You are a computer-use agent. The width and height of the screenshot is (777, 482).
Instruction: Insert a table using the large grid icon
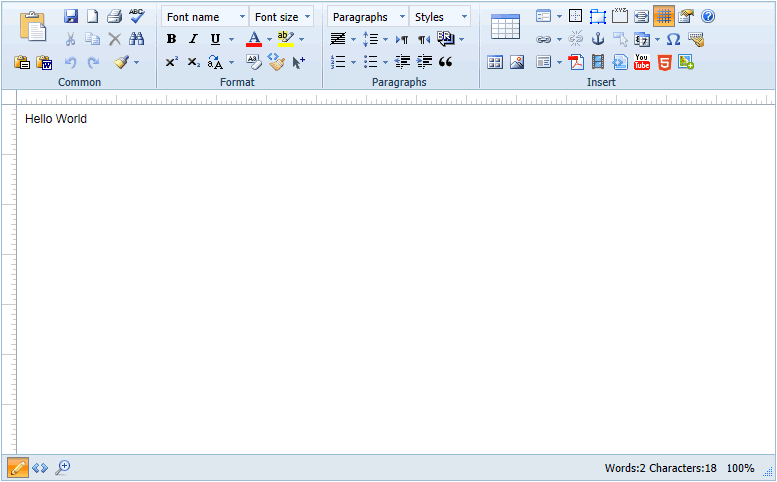coord(505,27)
